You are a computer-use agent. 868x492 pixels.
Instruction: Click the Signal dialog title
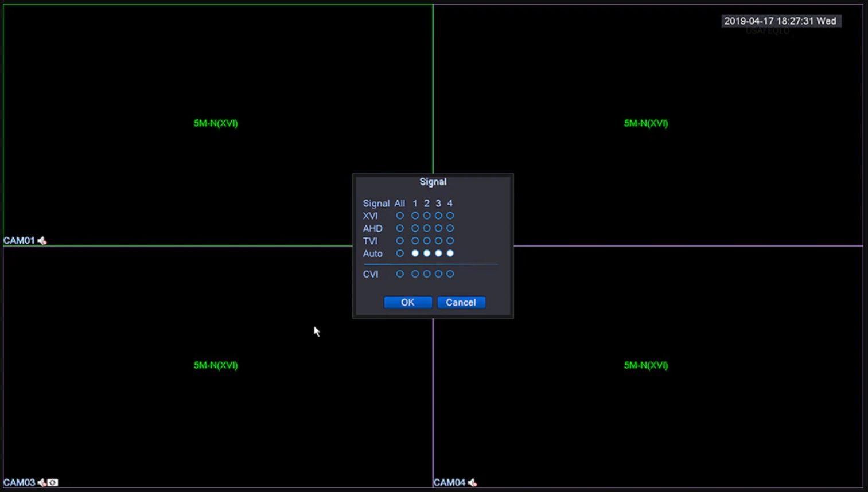coord(433,182)
